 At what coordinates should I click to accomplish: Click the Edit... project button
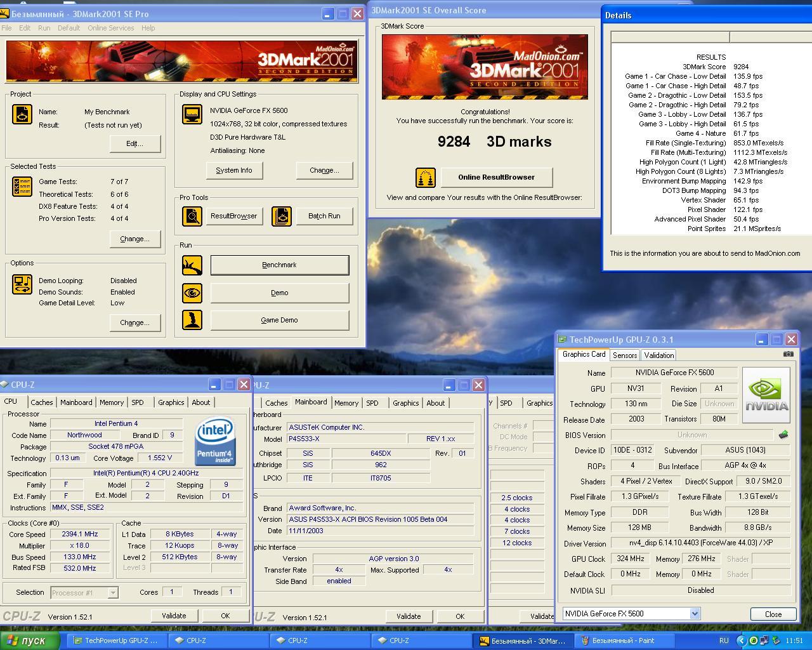click(x=134, y=143)
